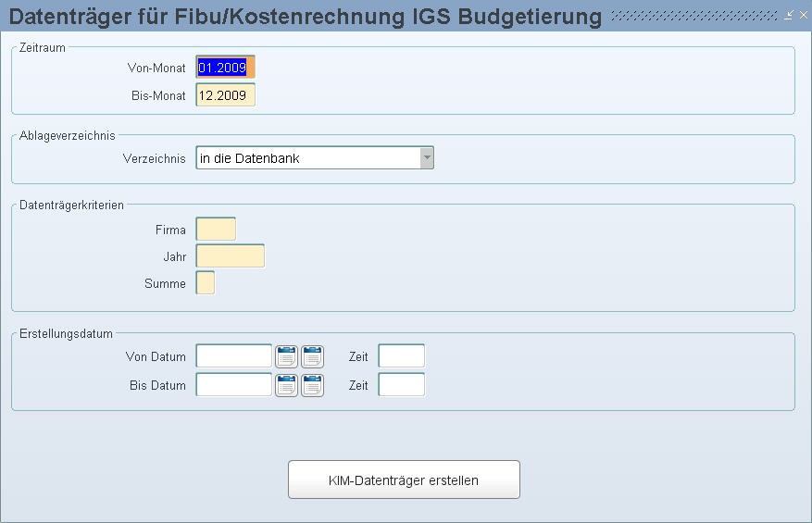The width and height of the screenshot is (812, 523).
Task: Click the Von Datum date field
Action: tap(233, 356)
